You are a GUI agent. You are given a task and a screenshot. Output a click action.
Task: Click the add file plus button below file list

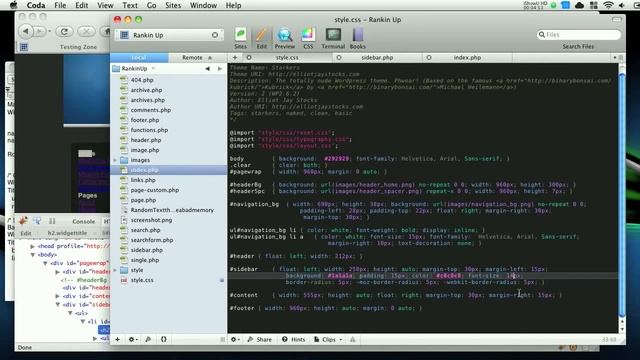[x=118, y=339]
